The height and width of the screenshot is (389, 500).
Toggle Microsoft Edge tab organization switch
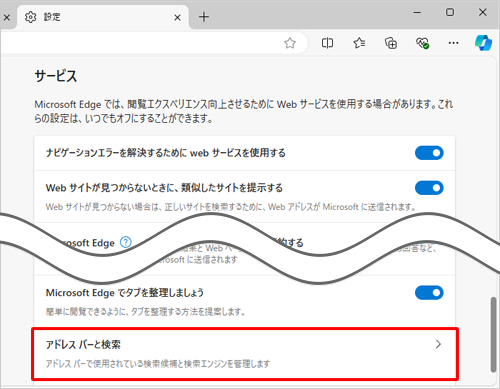point(429,293)
